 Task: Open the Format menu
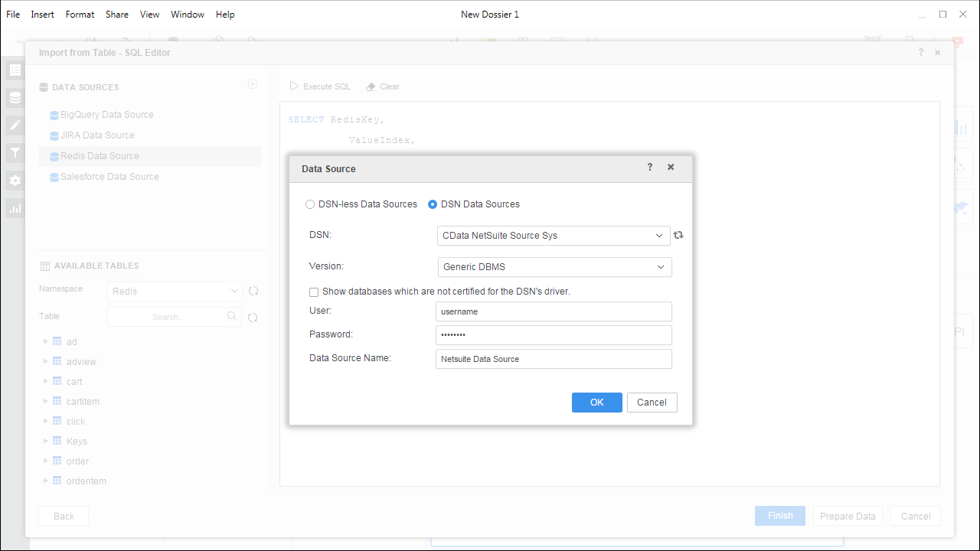(80, 15)
